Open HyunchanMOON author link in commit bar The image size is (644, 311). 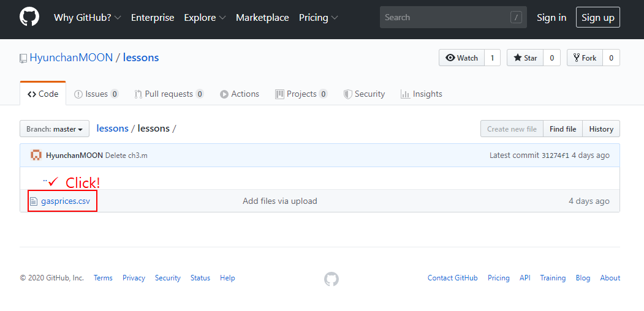74,155
